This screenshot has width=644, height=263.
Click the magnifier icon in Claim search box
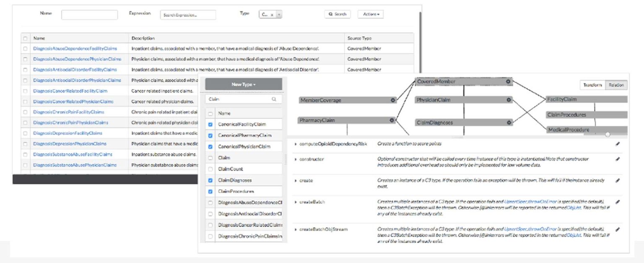pos(274,99)
